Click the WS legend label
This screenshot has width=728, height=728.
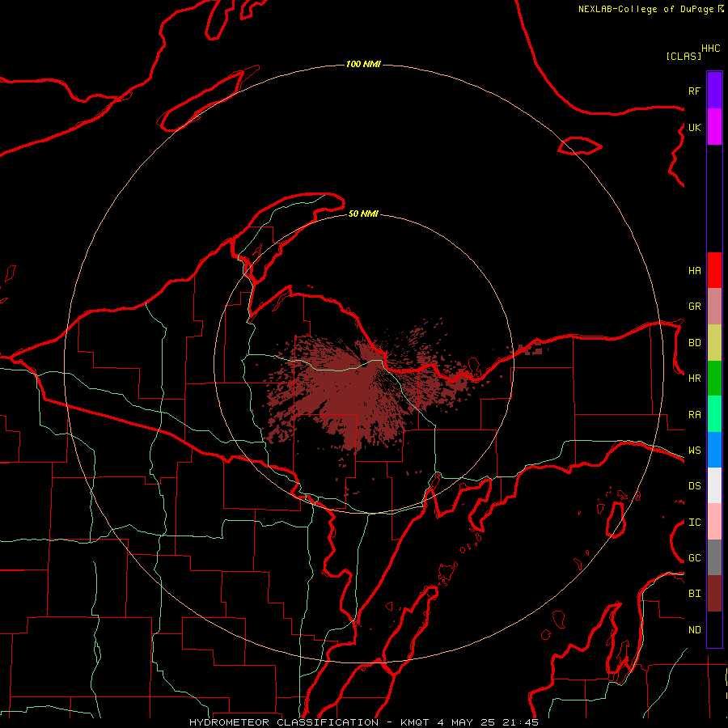pyautogui.click(x=694, y=451)
